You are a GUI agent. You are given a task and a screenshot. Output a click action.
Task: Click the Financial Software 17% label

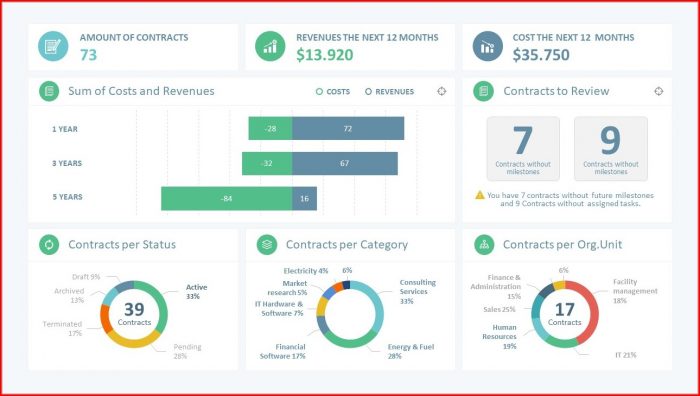(x=283, y=351)
